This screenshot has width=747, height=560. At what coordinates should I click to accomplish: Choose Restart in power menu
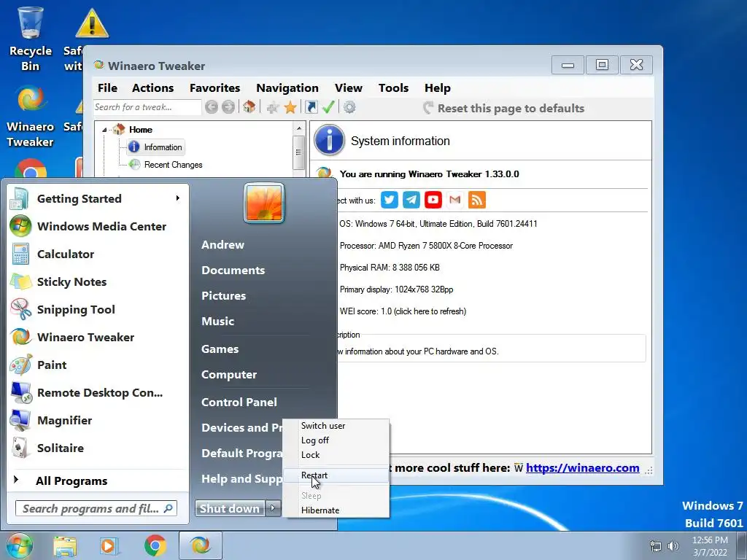pos(336,475)
